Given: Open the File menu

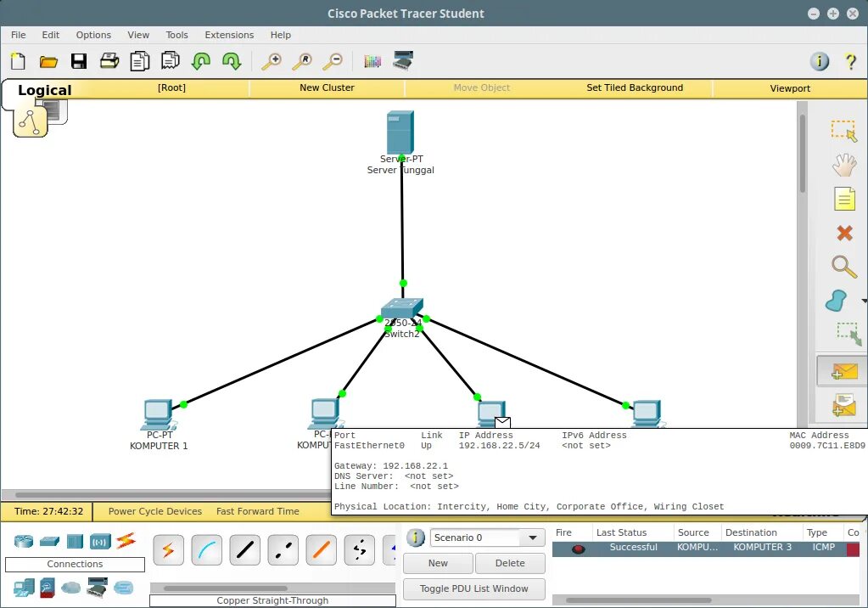Looking at the screenshot, I should [x=19, y=35].
